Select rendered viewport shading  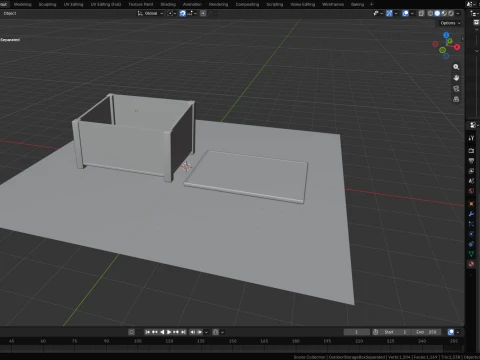pos(451,13)
